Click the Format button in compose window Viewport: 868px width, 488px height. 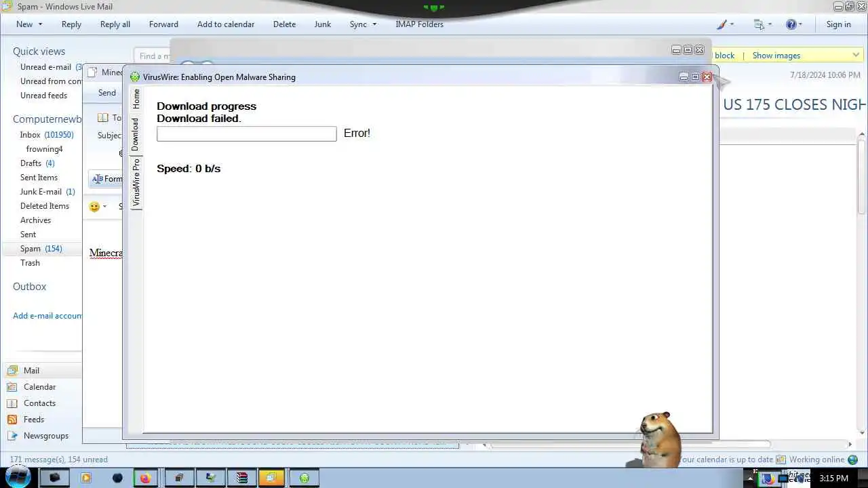(x=107, y=179)
